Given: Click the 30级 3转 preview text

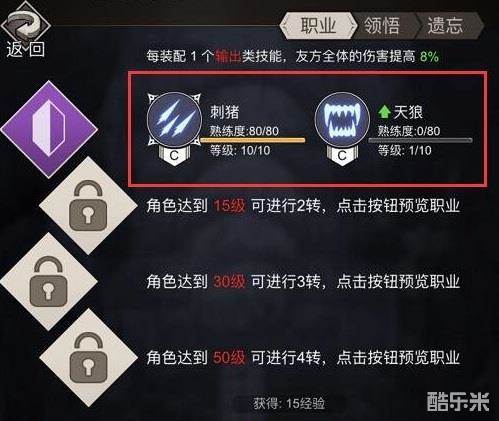Looking at the screenshot, I should point(303,282).
